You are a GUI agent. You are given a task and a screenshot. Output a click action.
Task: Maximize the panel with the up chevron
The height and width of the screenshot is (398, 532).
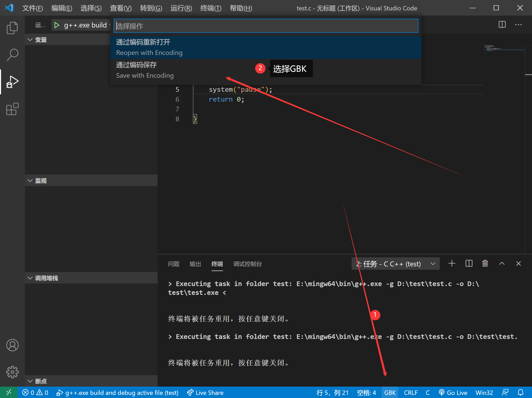[502, 264]
